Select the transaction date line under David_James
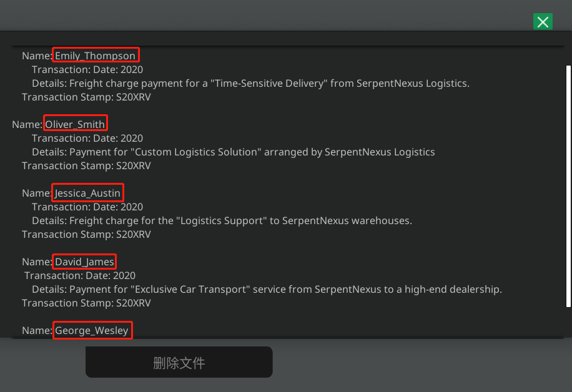 click(x=80, y=275)
